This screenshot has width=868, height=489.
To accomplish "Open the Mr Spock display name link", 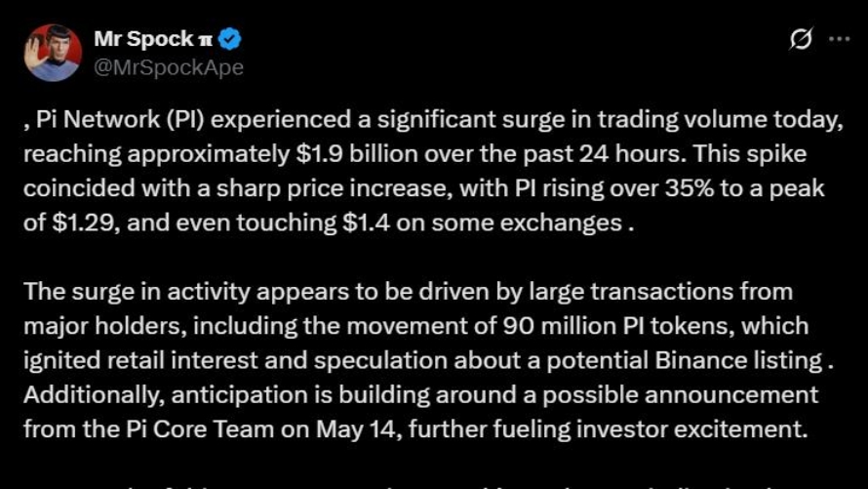I will (x=144, y=39).
